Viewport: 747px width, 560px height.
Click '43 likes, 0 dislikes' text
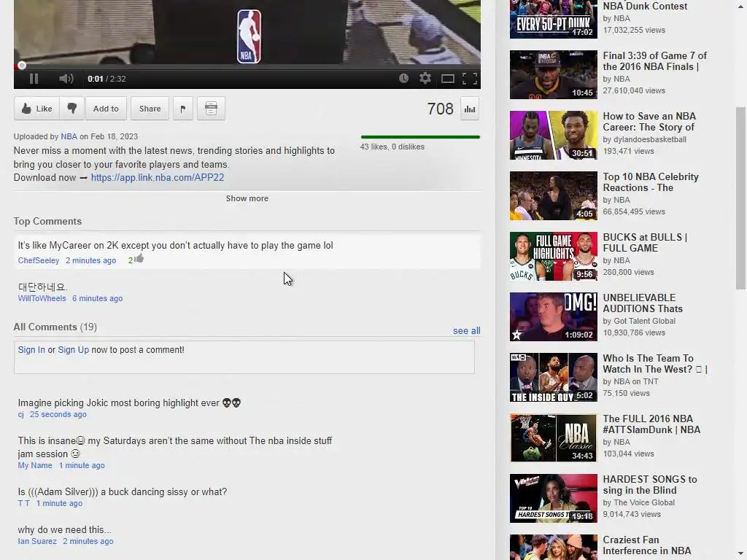392,147
